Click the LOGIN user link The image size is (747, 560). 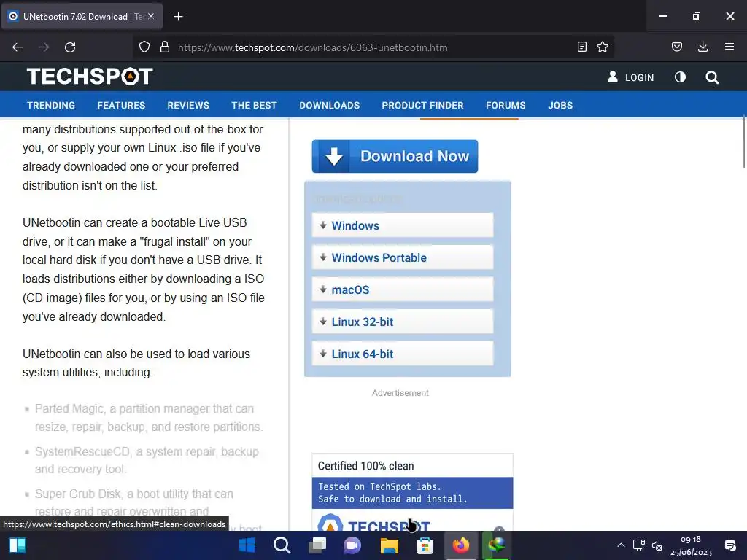631,77
